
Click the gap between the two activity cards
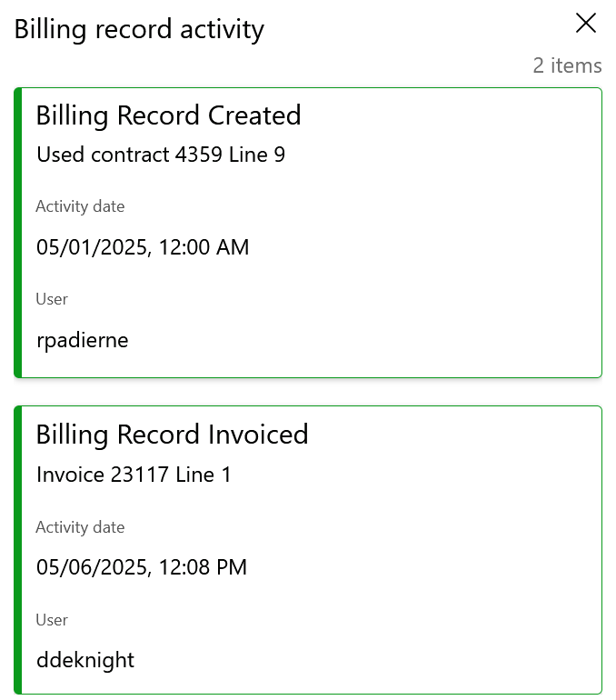coord(308,392)
